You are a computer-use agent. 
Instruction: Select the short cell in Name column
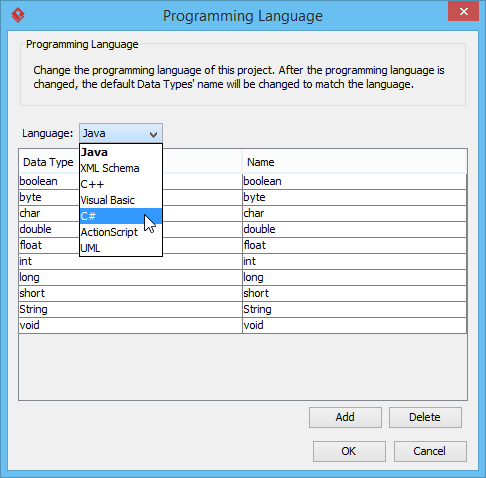pyautogui.click(x=354, y=293)
